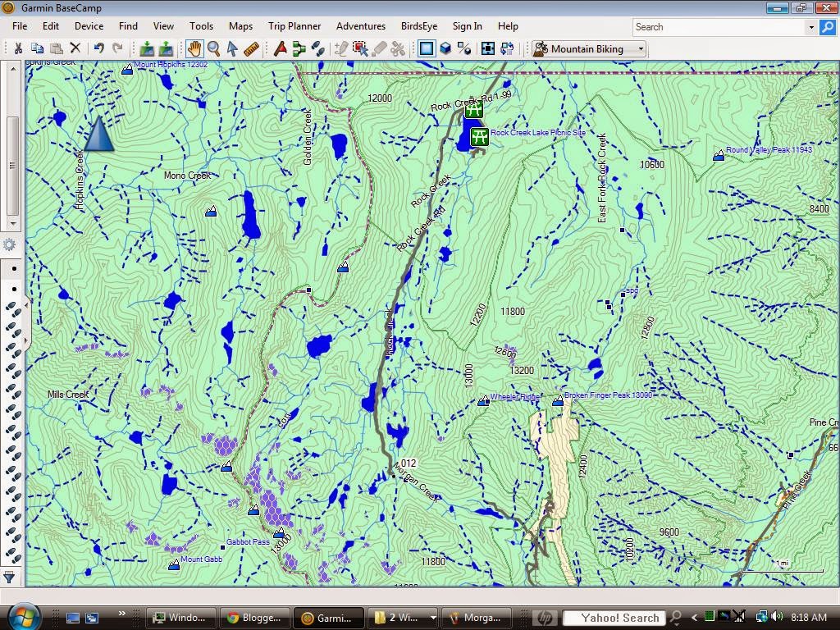
Task: Open the Maps menu
Action: [240, 25]
